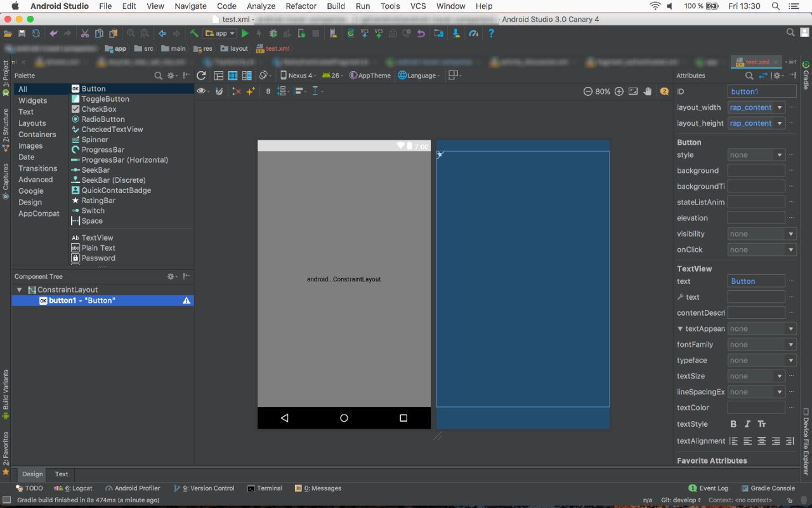The image size is (812, 508).
Task: Show the orange warnings and errors badge
Action: [x=664, y=91]
